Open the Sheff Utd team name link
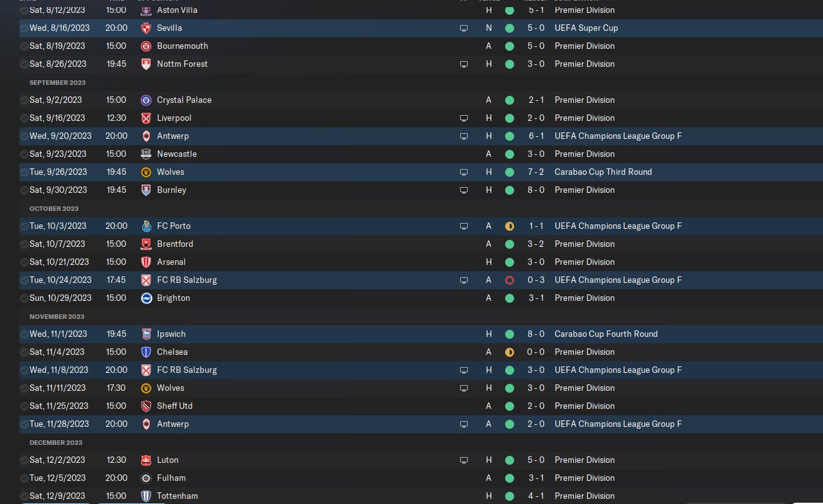 click(175, 406)
